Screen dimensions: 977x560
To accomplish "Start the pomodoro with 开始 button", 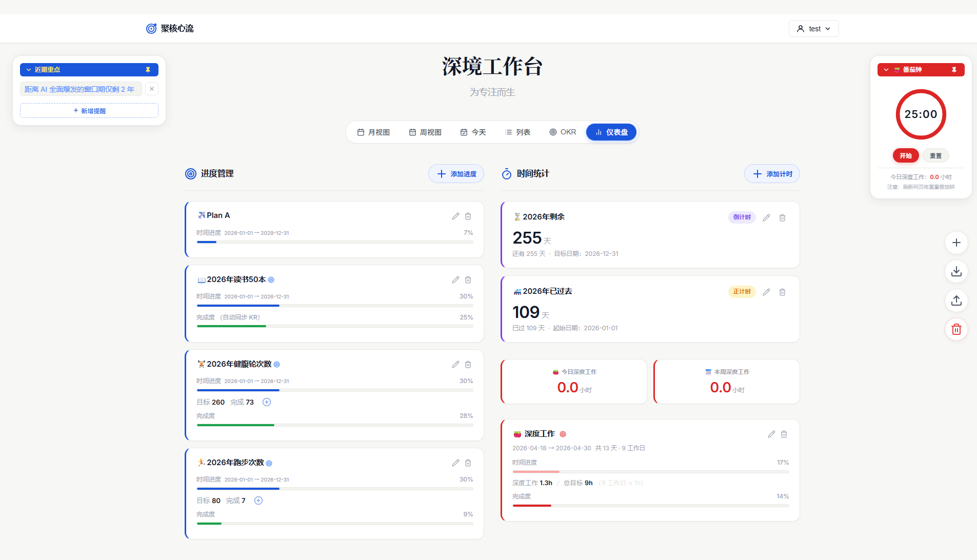I will [905, 156].
